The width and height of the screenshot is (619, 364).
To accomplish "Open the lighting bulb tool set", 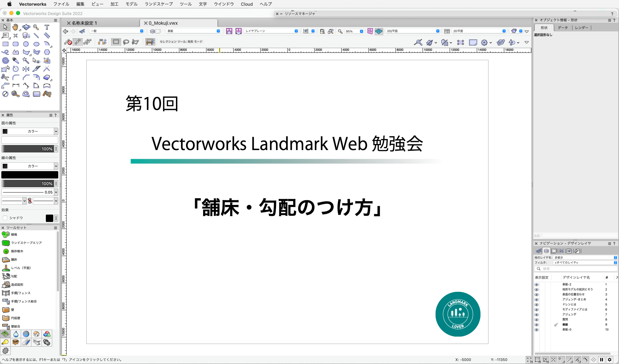I will pos(5,342).
